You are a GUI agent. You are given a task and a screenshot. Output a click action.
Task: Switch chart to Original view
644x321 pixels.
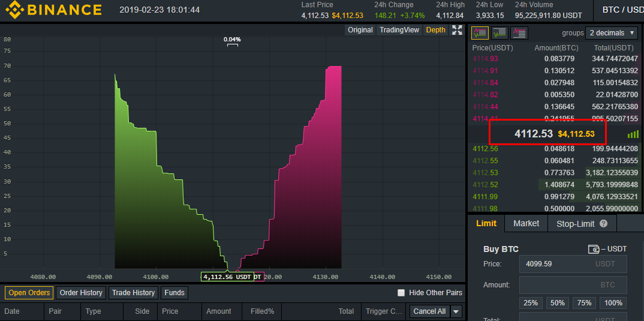360,29
